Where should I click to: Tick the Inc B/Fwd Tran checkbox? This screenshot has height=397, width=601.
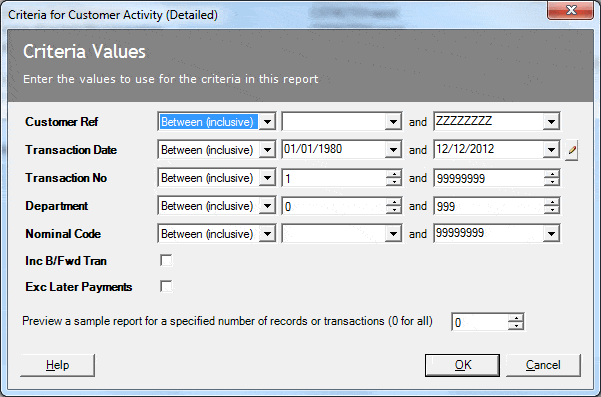tap(166, 261)
